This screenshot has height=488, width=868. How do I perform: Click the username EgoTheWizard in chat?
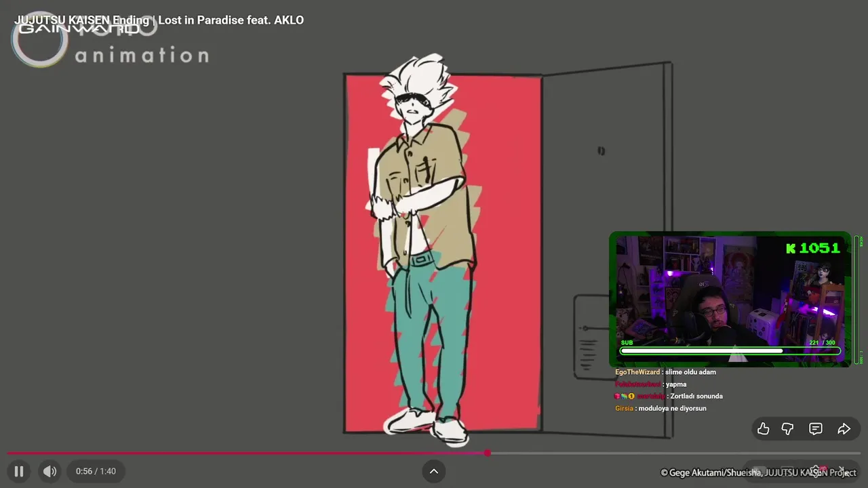coord(637,372)
